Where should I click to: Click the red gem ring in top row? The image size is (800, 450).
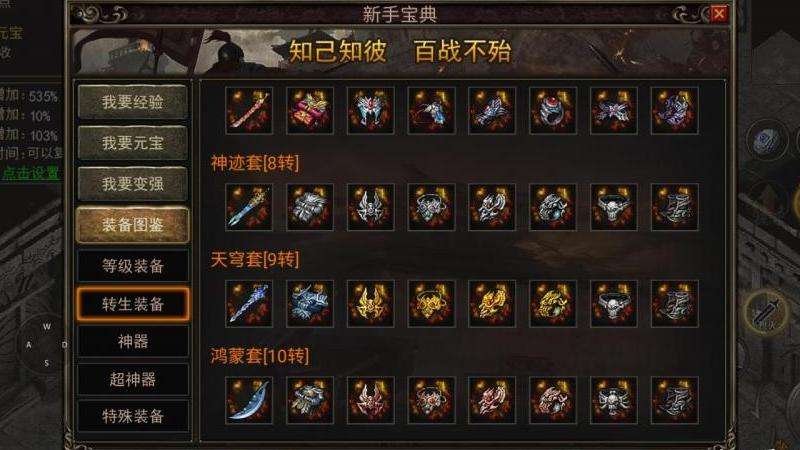tap(553, 111)
